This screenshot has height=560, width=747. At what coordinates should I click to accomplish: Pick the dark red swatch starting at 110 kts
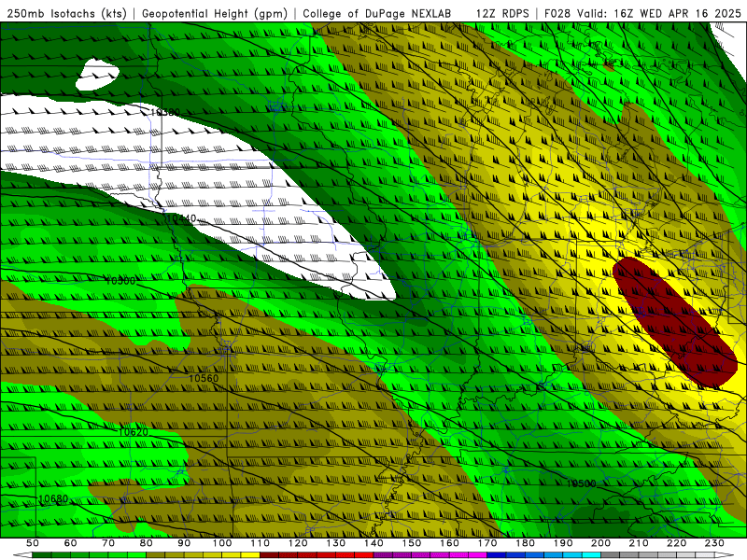click(x=269, y=555)
